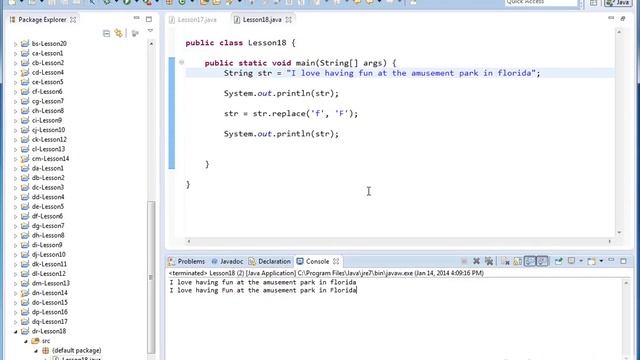Click the Debug bug icon in toolbar

[107, 2]
